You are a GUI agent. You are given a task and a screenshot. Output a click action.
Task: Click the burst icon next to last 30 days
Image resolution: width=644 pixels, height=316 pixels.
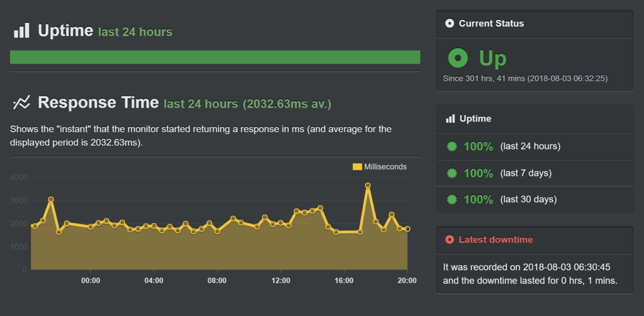coord(452,199)
